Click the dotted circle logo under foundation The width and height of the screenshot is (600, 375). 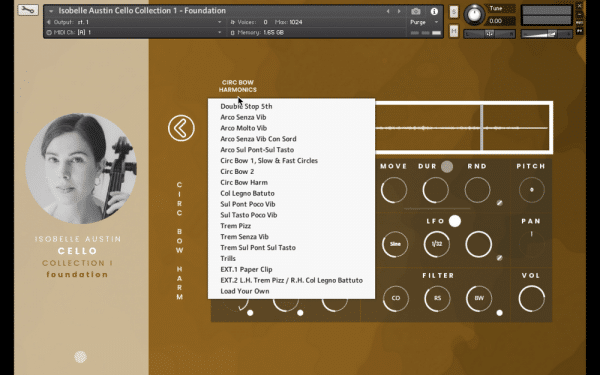coord(80,357)
